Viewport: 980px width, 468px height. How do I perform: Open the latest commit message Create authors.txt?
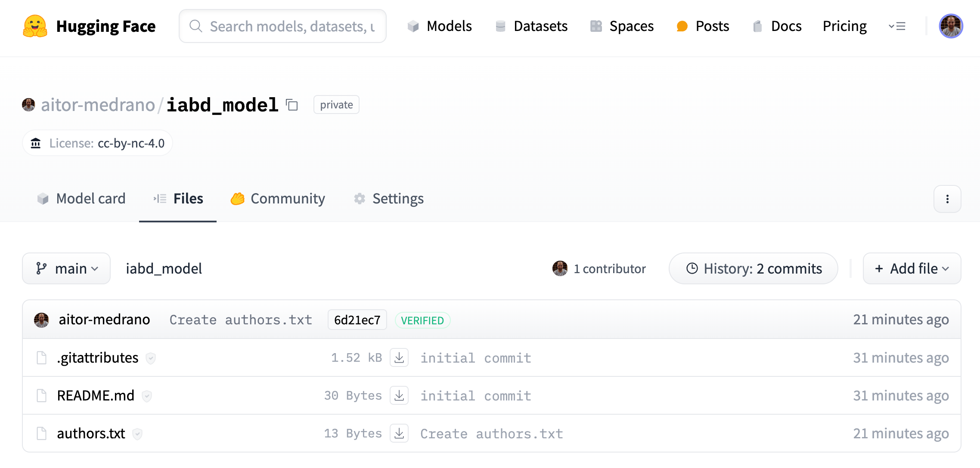click(x=241, y=320)
